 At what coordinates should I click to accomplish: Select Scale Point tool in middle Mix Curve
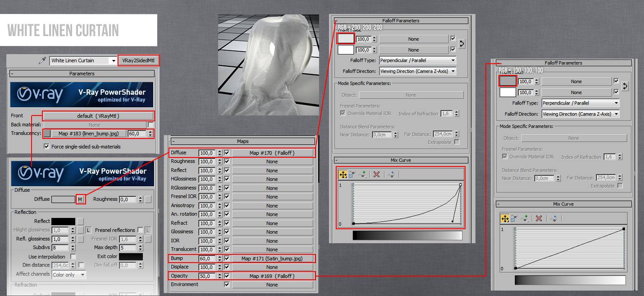(352, 174)
